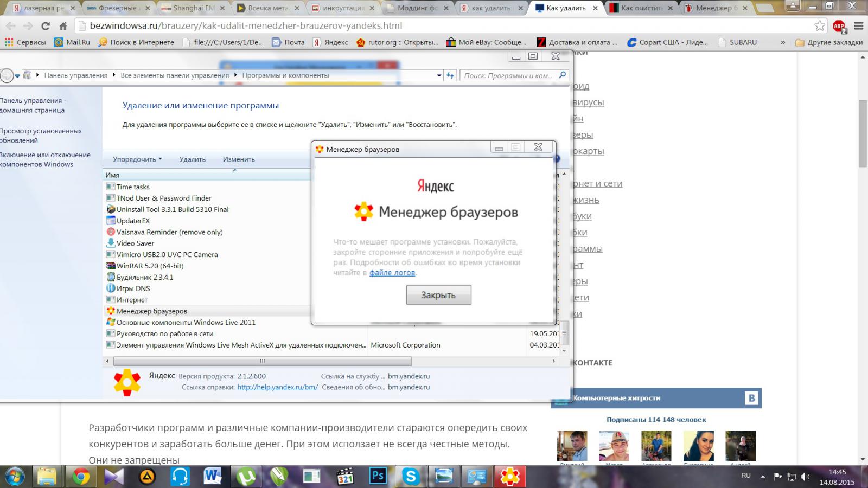Screen dimensions: 868x488
Task: Click Удалить in the programs toolbar
Action: click(x=193, y=159)
